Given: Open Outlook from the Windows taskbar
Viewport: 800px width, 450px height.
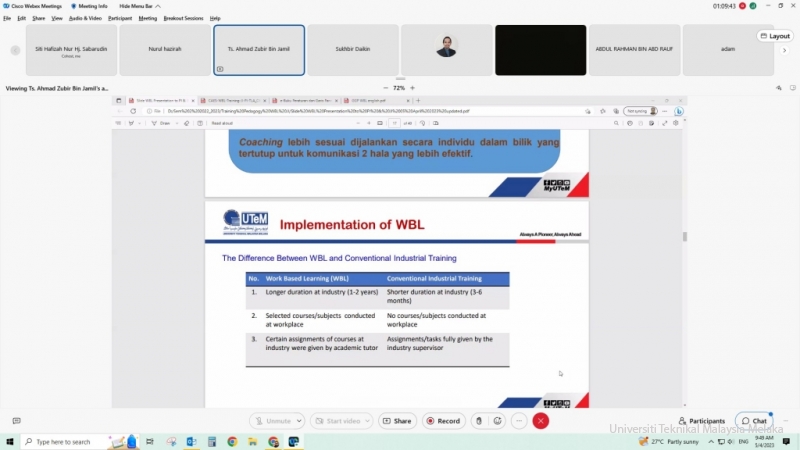Looking at the screenshot, I should point(191,441).
